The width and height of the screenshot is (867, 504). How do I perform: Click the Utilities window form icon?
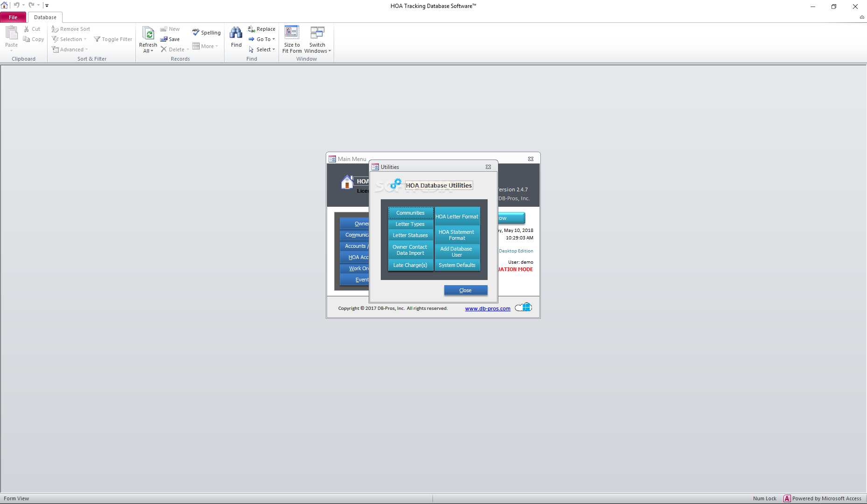[375, 167]
